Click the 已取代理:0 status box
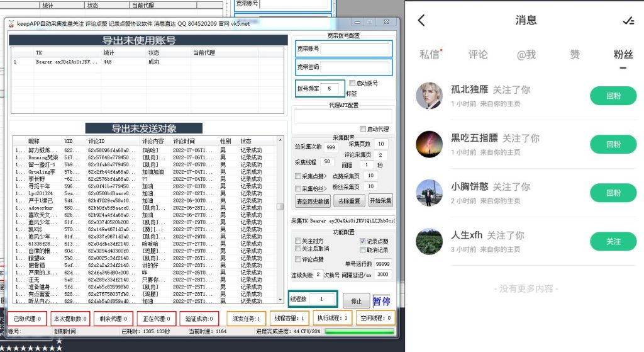The width and height of the screenshot is (644, 352). (27, 319)
